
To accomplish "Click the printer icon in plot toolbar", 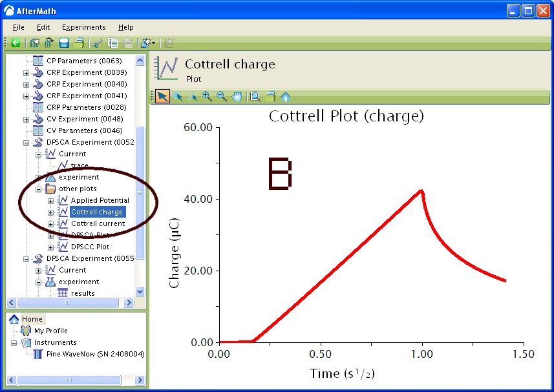I will click(271, 96).
